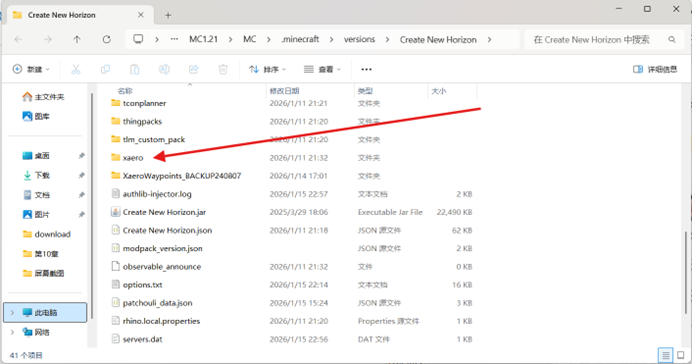Viewport: 692px width, 364px height.
Task: Go up one folder level
Action: pyautogui.click(x=77, y=39)
